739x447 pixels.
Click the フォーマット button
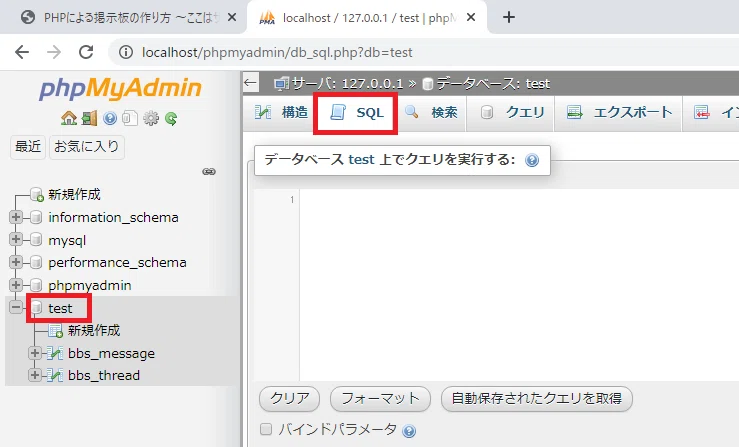click(380, 398)
